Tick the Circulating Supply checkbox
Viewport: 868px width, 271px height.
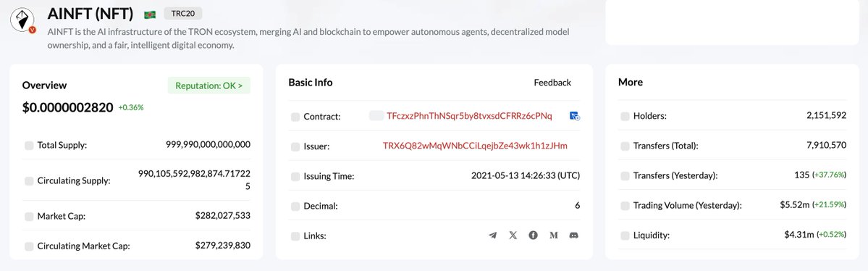tap(29, 180)
